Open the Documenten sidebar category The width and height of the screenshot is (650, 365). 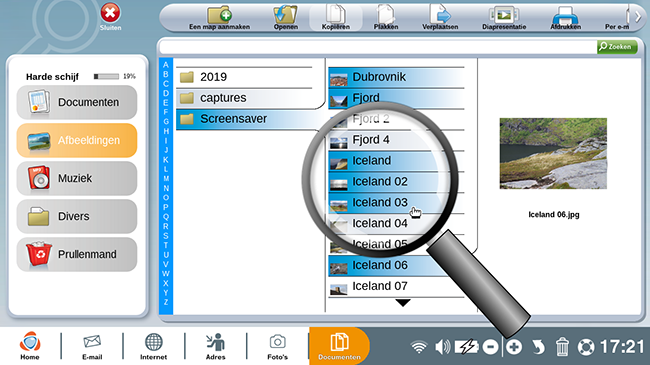tap(77, 102)
